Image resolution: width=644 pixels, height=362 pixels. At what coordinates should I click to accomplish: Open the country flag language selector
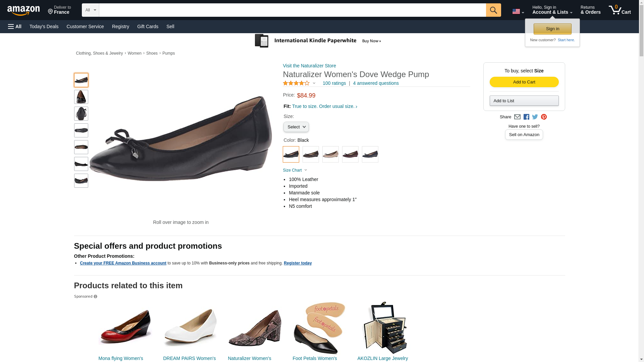518,11
